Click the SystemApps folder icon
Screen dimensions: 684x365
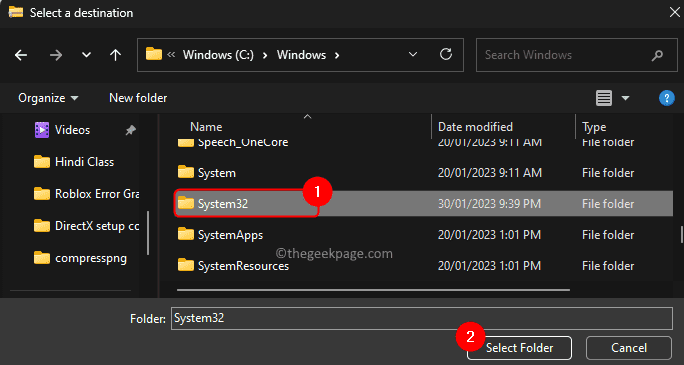click(186, 235)
